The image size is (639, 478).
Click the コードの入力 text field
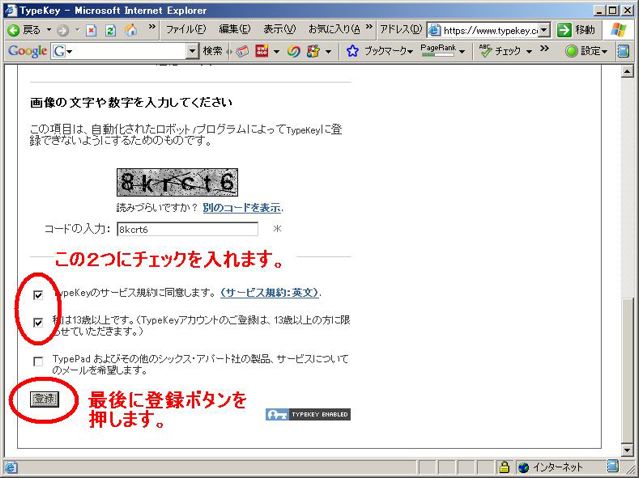(x=187, y=229)
